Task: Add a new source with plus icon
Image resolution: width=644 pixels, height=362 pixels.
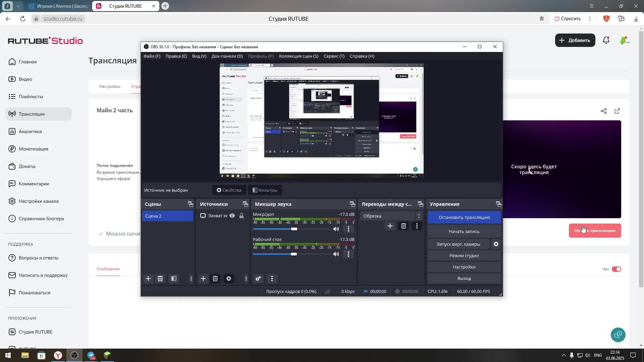Action: [x=203, y=279]
